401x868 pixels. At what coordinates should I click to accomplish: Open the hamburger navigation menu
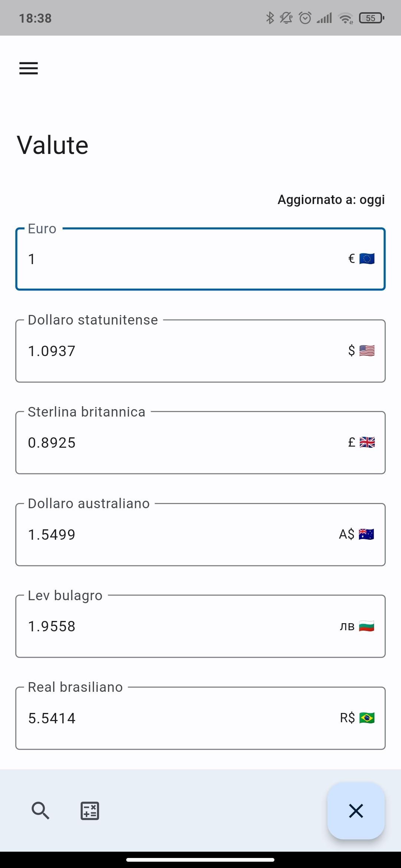29,68
